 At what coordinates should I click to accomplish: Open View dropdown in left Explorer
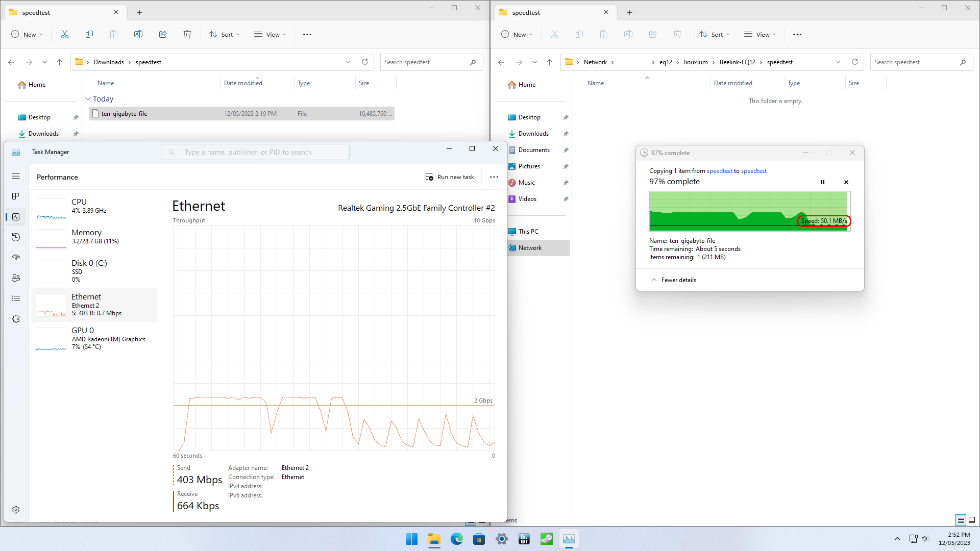pos(270,34)
